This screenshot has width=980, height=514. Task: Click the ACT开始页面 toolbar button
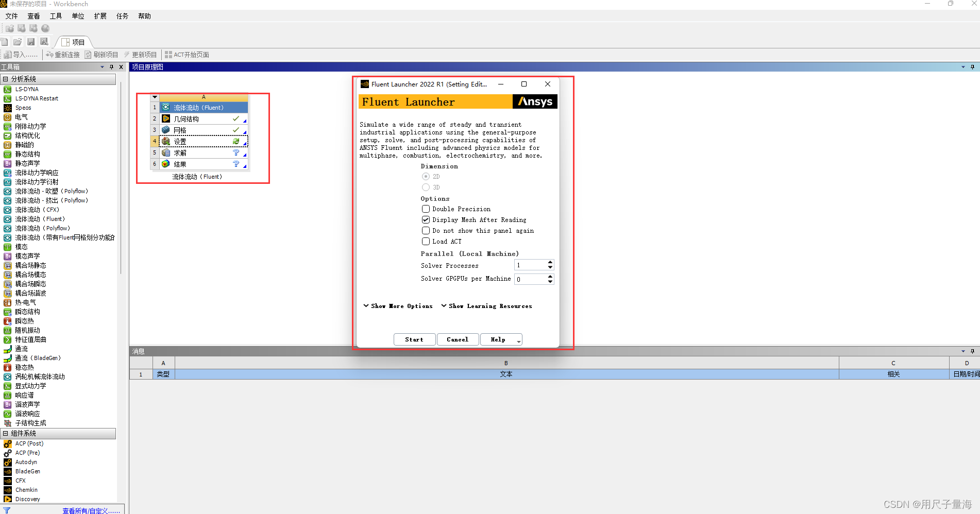point(187,55)
